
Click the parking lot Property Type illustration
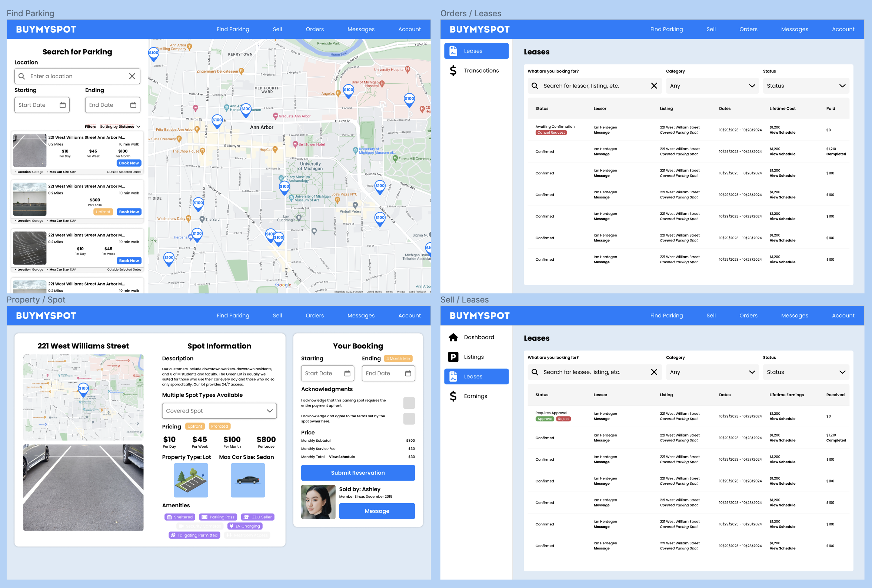click(x=191, y=480)
